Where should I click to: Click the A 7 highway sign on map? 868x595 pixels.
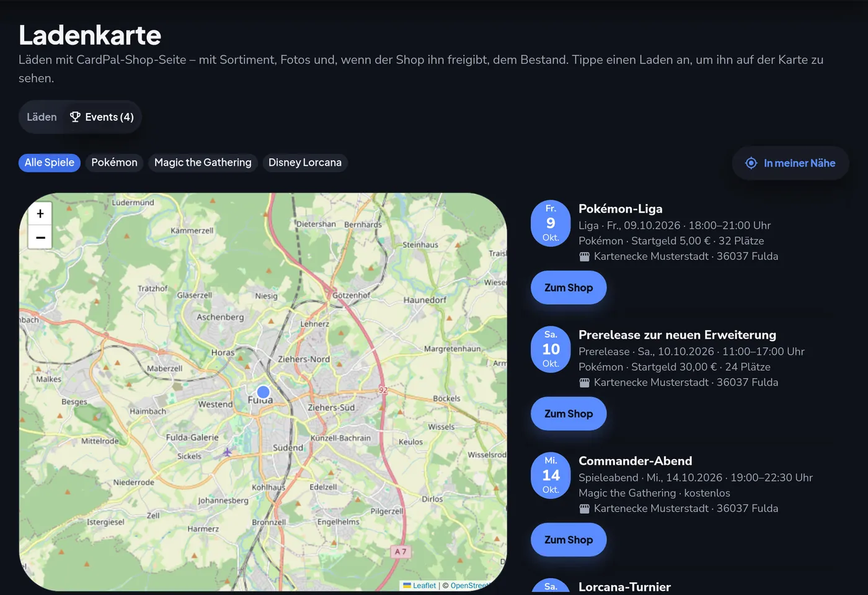pos(401,552)
